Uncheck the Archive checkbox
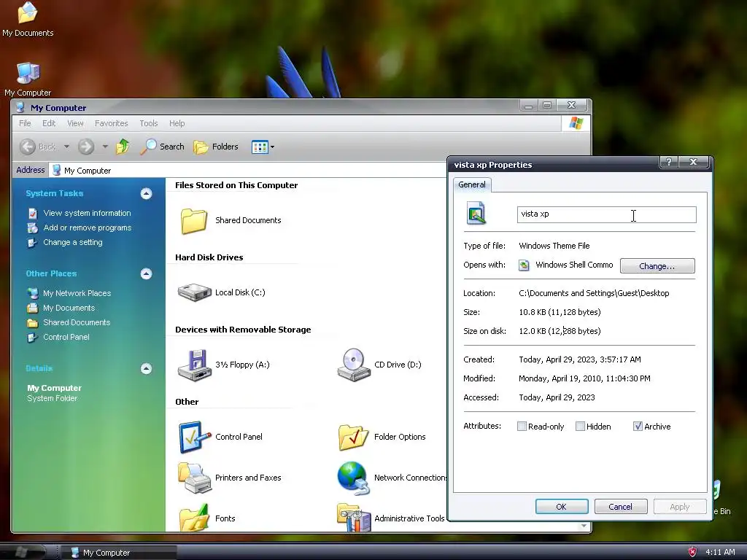 pos(638,426)
